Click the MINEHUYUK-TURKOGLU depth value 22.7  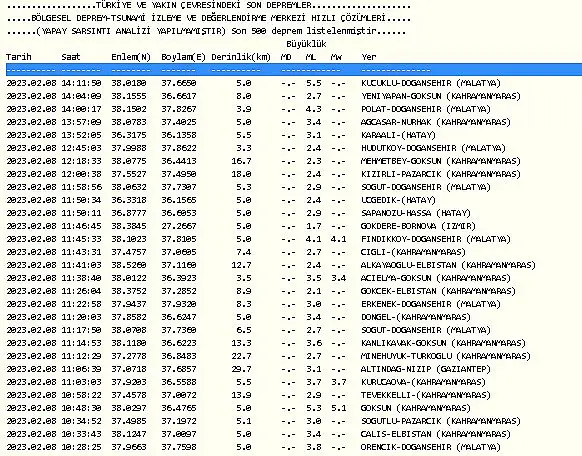pos(241,356)
